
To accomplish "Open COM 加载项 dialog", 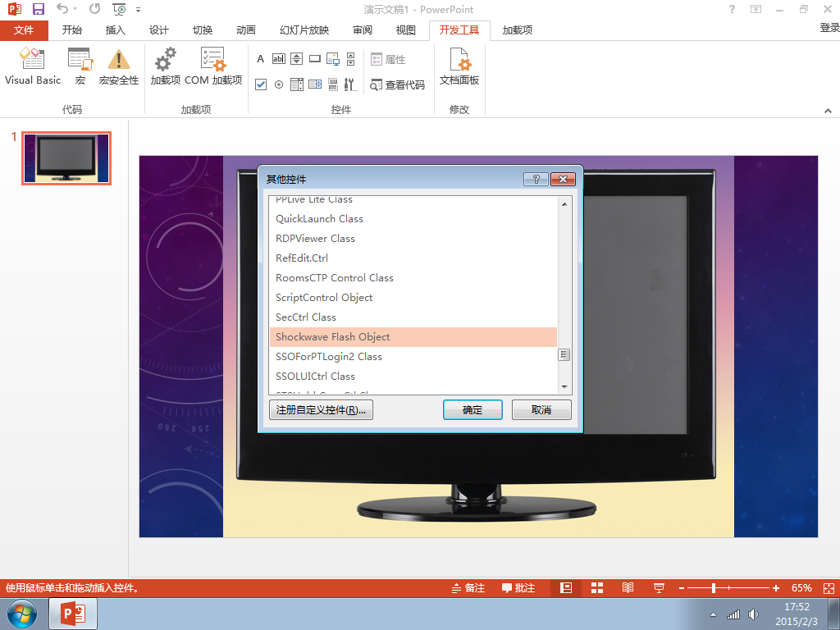I will (213, 66).
